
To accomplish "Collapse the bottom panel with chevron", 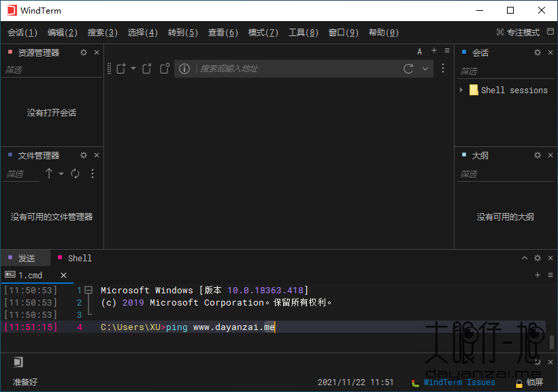I will [x=525, y=258].
